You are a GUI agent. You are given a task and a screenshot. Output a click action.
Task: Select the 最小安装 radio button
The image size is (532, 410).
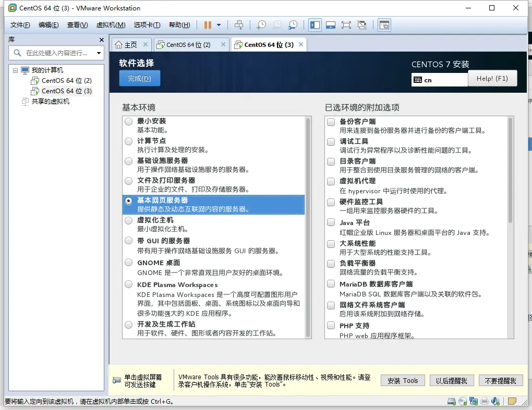point(129,121)
